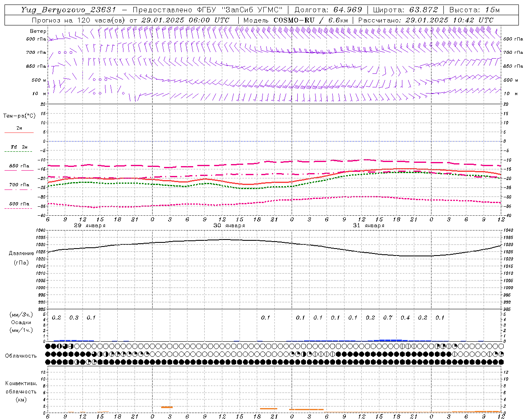
Task: Click the 30 января date label
Action: pos(229,226)
